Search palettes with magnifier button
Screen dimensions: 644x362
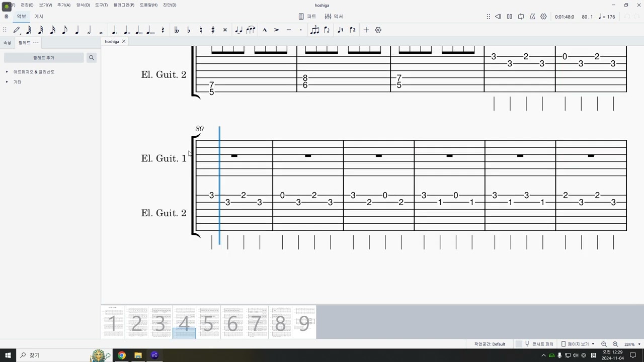(x=92, y=58)
